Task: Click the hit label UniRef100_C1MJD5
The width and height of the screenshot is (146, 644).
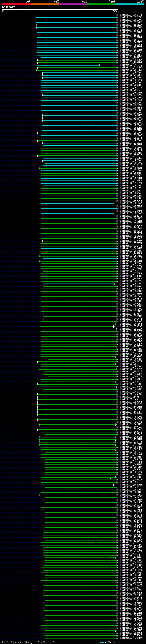Action: point(131,67)
